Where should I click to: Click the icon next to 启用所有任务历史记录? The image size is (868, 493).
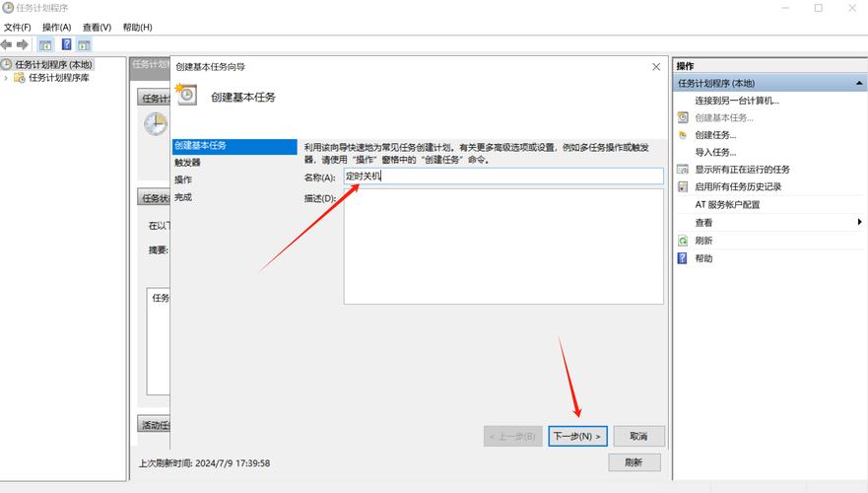pos(683,186)
